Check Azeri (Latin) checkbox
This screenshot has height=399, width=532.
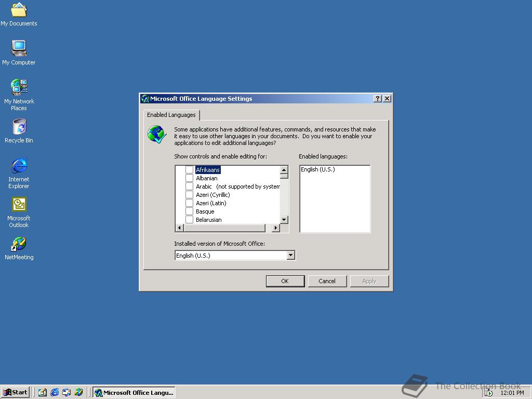coord(189,203)
